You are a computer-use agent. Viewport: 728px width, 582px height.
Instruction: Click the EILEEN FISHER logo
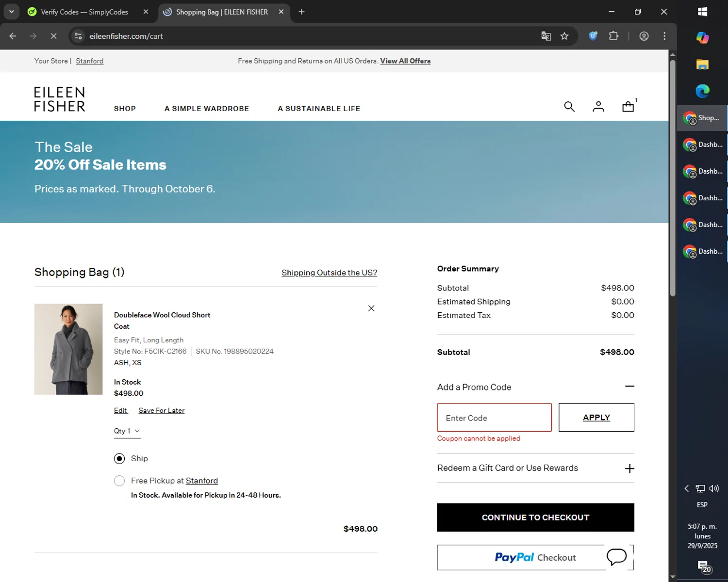(x=60, y=99)
